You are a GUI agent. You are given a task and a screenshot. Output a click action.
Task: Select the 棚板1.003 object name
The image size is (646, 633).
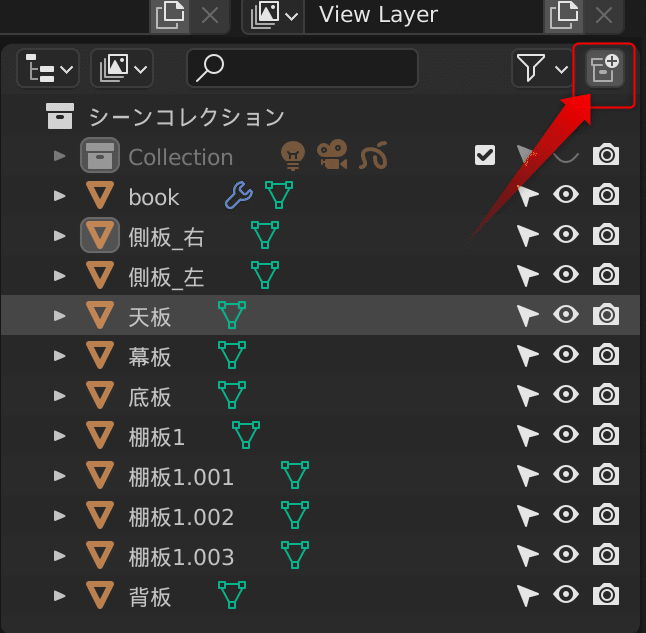[181, 557]
